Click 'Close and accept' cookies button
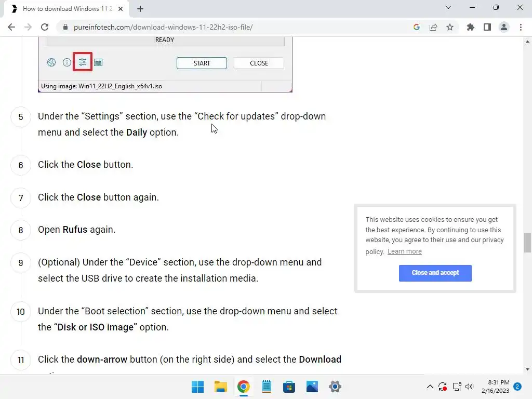The width and height of the screenshot is (532, 399). 435,273
